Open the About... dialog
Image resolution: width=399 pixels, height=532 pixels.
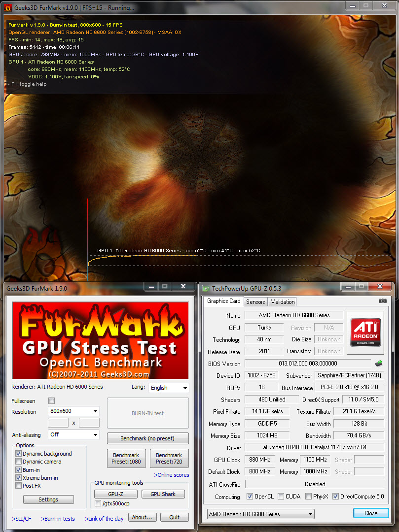coord(142,517)
